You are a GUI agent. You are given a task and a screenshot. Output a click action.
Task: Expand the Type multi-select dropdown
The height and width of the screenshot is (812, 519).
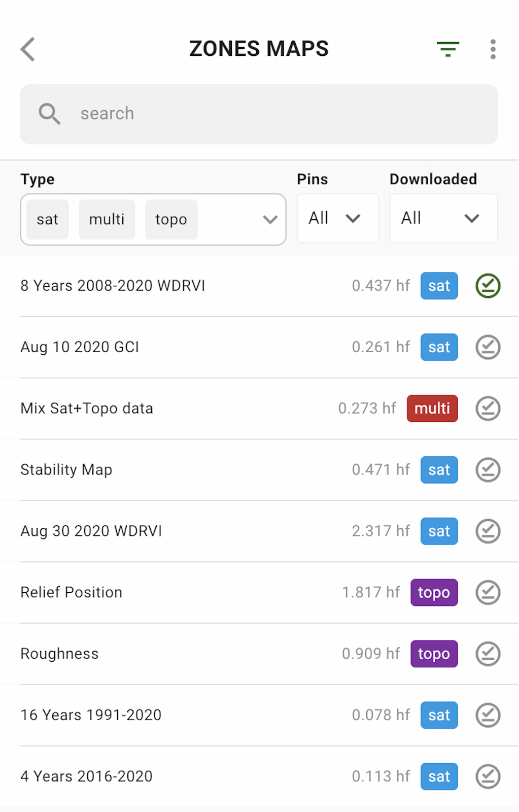pyautogui.click(x=270, y=219)
